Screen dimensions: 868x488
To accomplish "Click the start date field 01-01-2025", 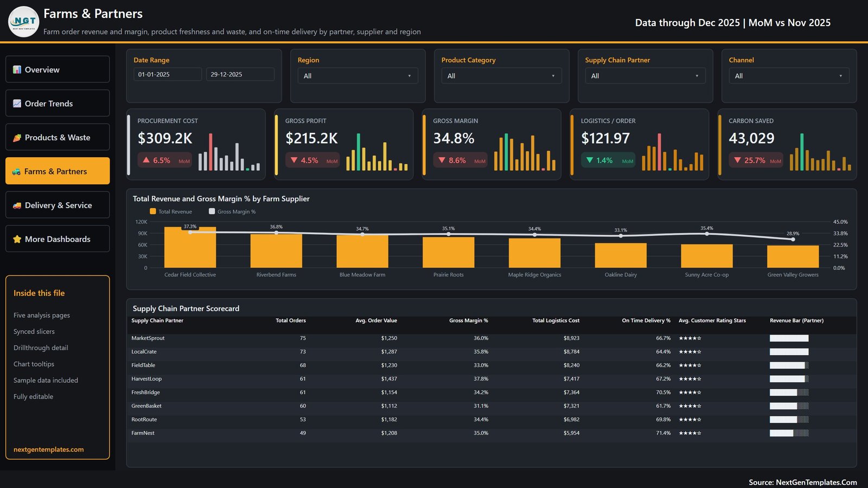I will [168, 74].
